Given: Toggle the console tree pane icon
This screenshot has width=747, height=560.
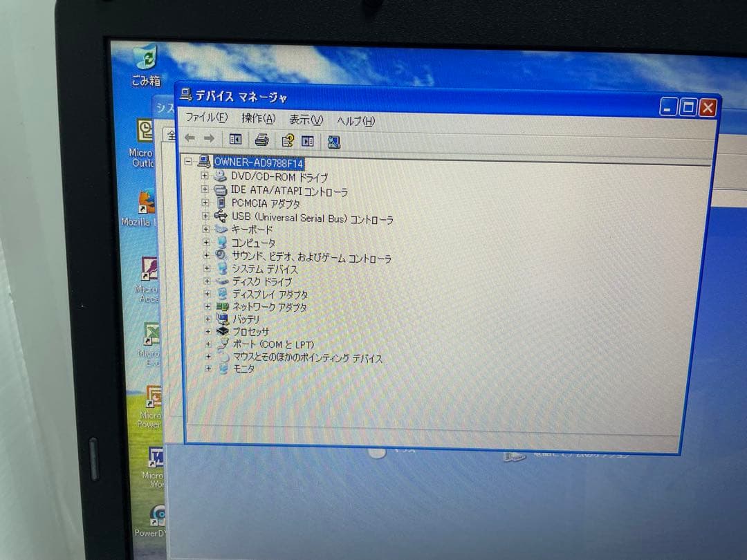Looking at the screenshot, I should coord(235,139).
